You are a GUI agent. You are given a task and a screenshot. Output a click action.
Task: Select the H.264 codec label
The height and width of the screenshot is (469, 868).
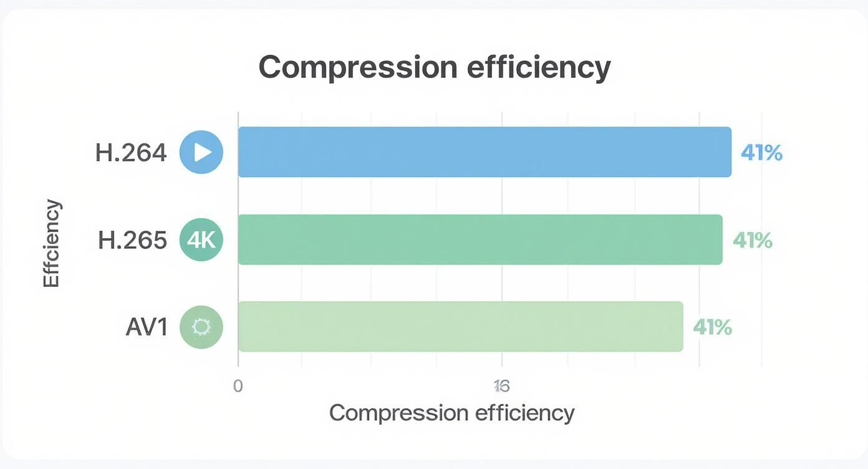[x=131, y=152]
